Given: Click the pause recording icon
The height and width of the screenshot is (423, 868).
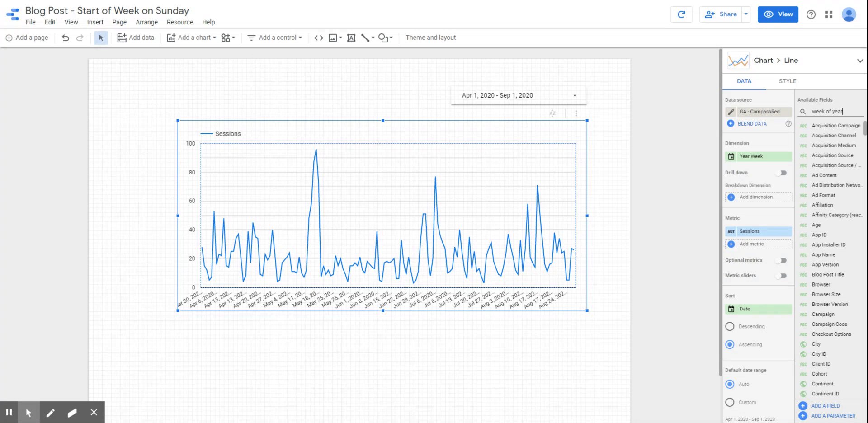Looking at the screenshot, I should 9,412.
